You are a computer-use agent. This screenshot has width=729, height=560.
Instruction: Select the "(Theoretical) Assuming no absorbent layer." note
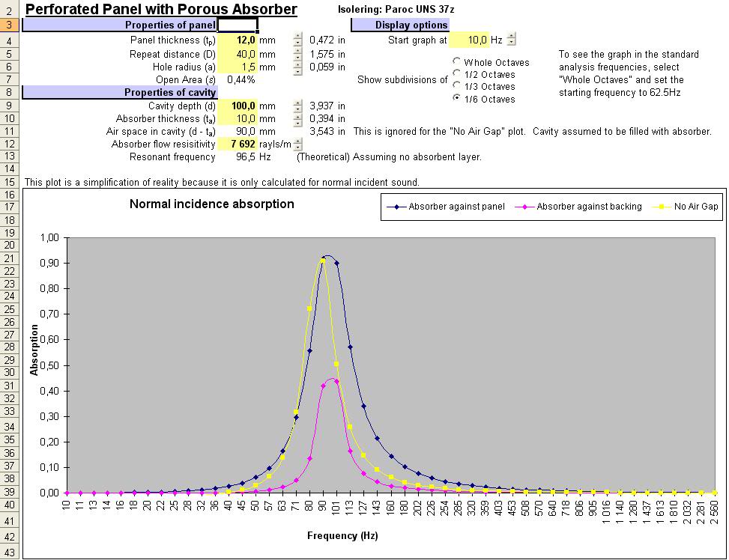coord(389,157)
